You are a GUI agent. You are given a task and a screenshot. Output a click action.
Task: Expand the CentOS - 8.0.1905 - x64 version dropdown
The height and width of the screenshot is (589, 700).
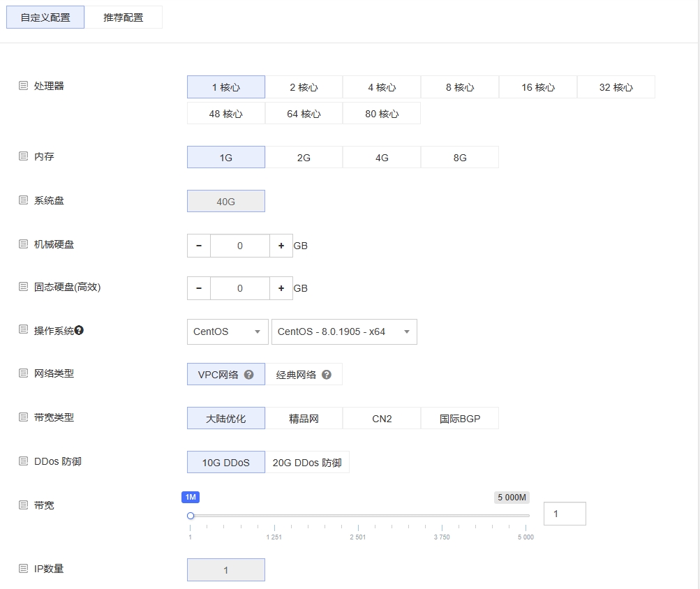pyautogui.click(x=344, y=332)
